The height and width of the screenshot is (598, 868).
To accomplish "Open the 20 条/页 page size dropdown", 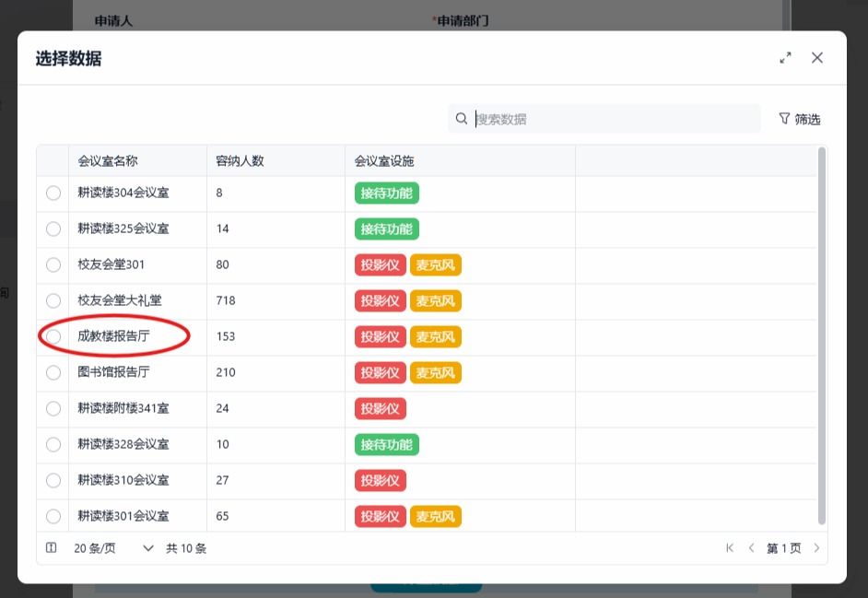I will click(x=113, y=548).
